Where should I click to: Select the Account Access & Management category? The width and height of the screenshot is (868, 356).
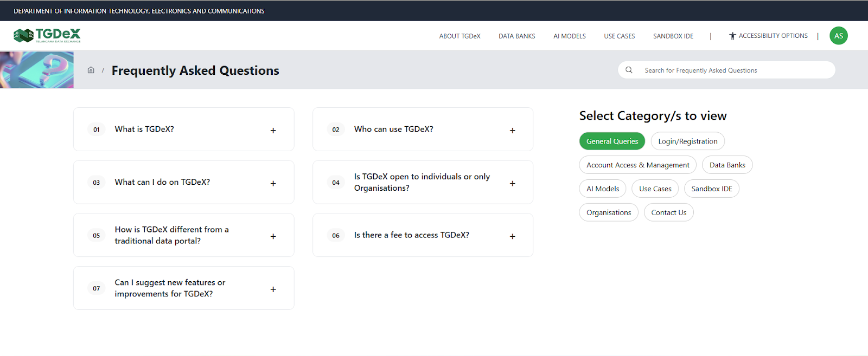(637, 165)
